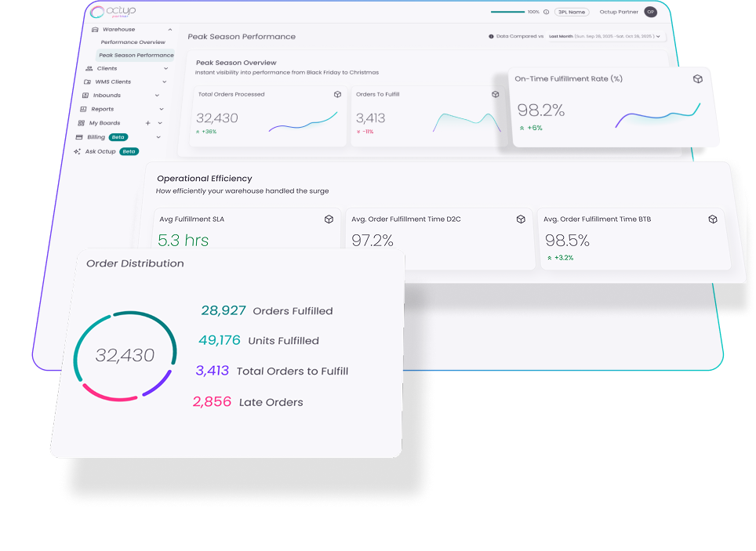
Task: Click the Order Distribution donut chart
Action: [x=124, y=356]
